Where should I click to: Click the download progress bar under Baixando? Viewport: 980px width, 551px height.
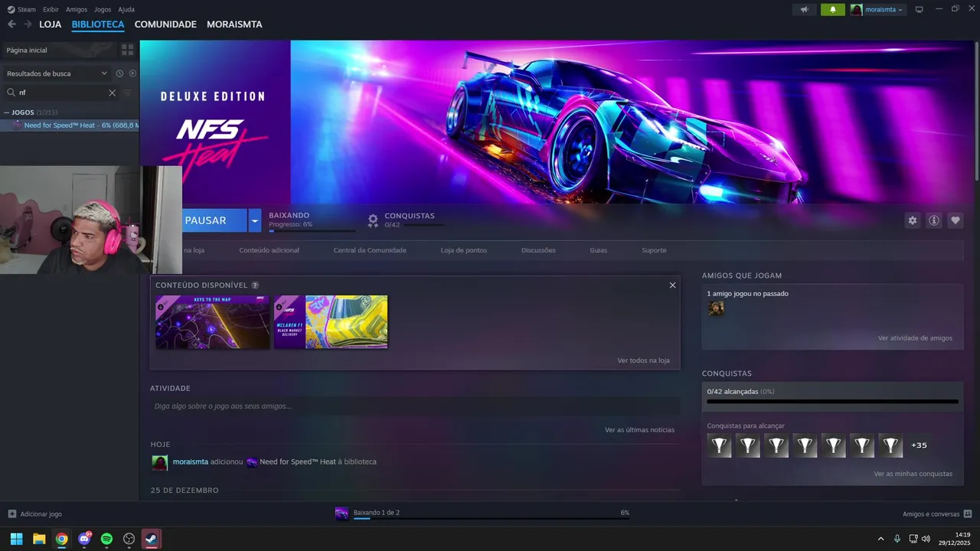coord(312,230)
